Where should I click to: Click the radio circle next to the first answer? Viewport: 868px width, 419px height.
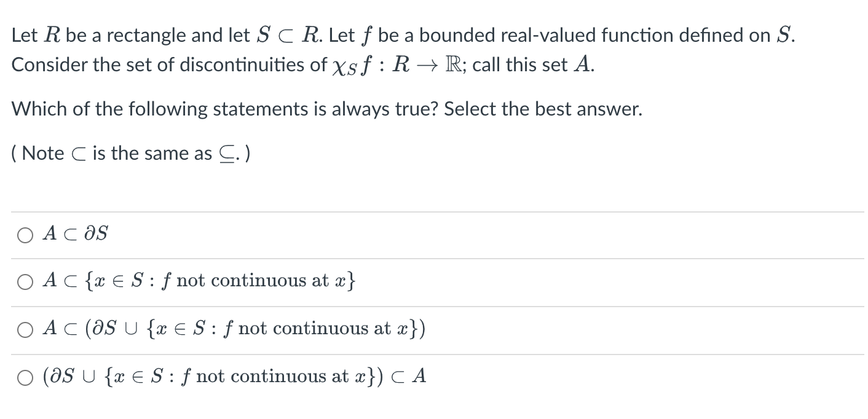[25, 234]
